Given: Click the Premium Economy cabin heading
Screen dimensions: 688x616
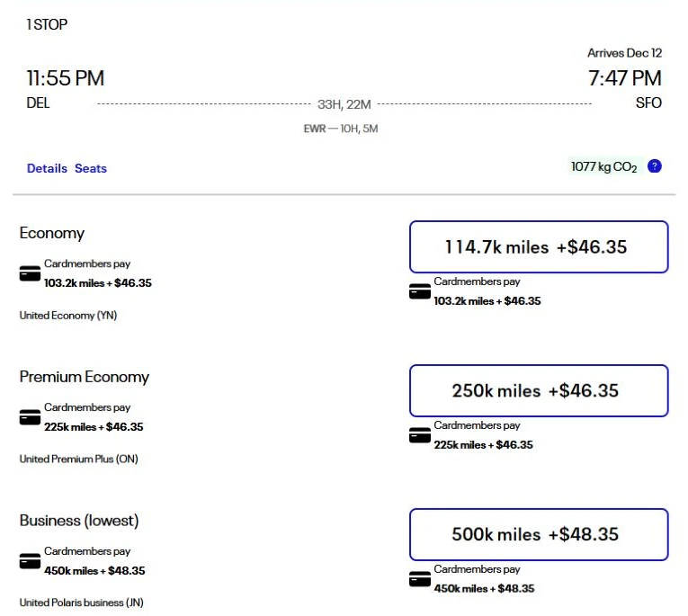Looking at the screenshot, I should (85, 377).
